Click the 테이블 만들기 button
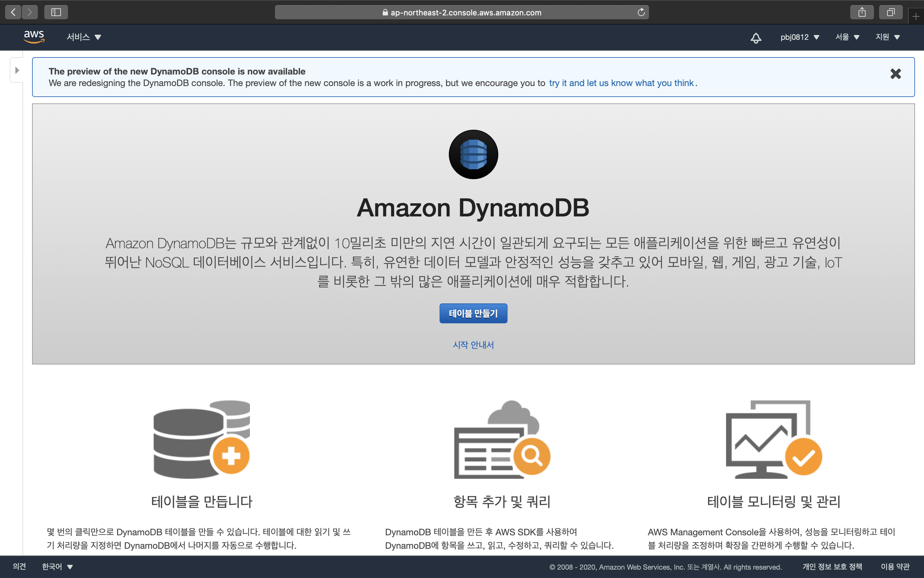This screenshot has width=924, height=578. [x=473, y=313]
